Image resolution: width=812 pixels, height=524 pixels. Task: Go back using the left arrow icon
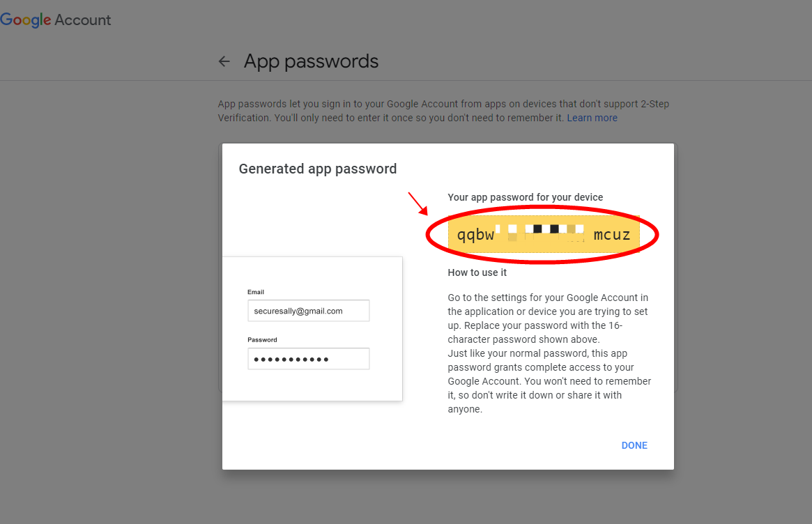224,61
